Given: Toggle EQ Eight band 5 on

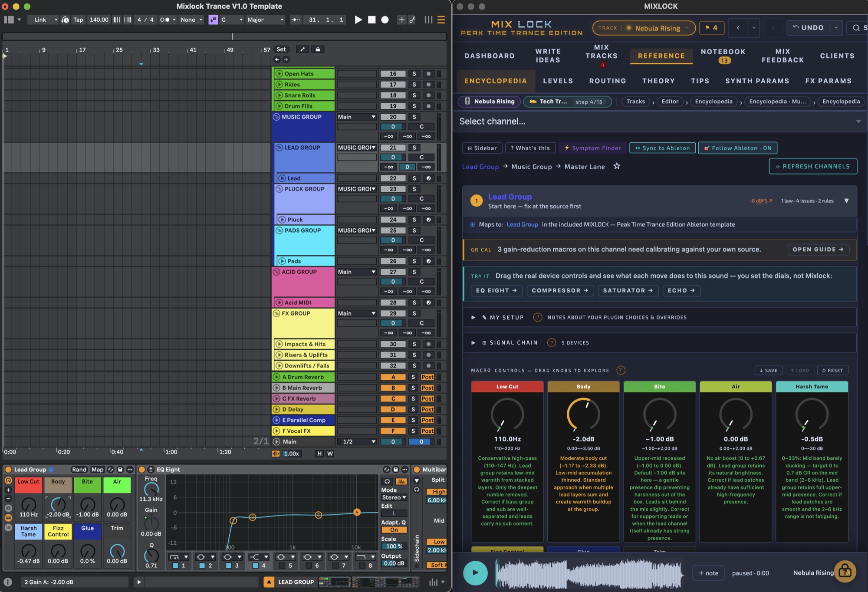Looking at the screenshot, I should [282, 566].
